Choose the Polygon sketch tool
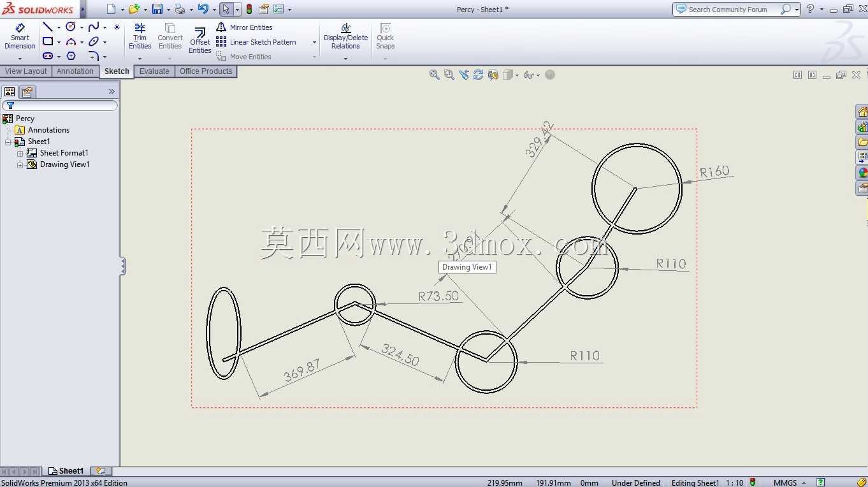Screen dimensions: 868x487 (x=71, y=56)
